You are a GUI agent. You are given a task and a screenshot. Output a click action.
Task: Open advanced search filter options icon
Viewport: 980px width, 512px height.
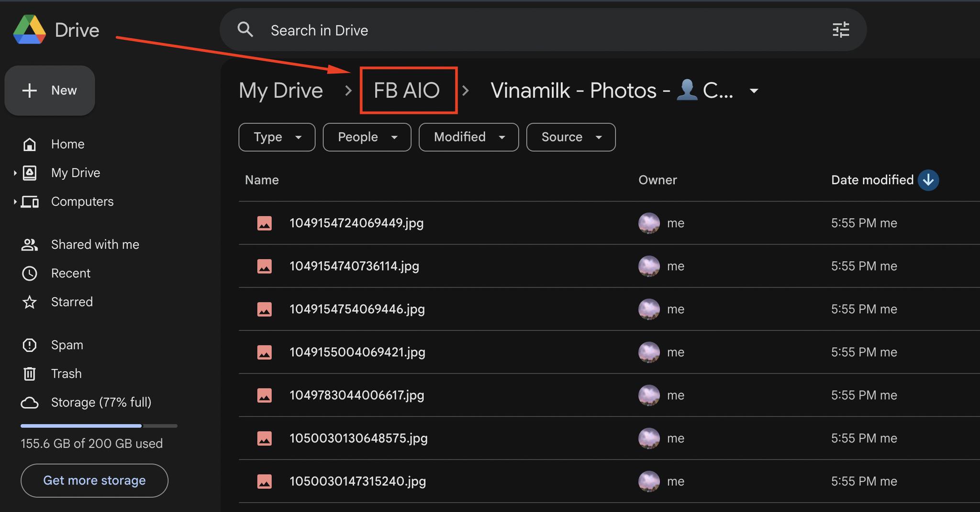point(841,30)
